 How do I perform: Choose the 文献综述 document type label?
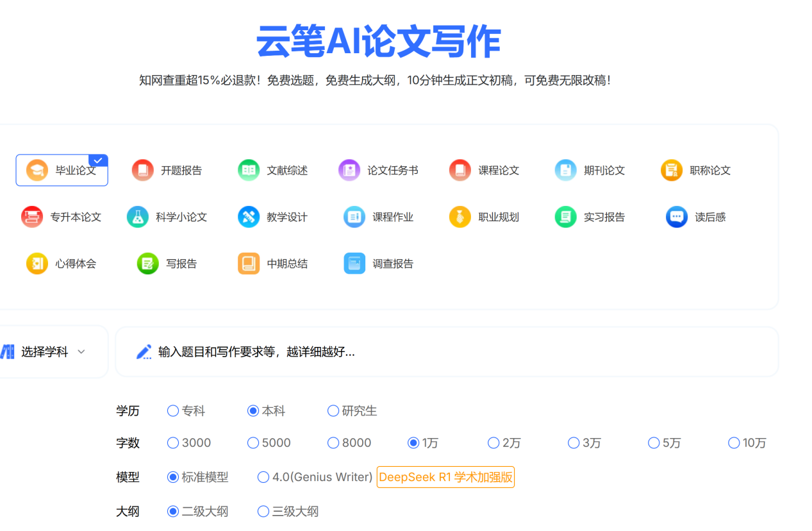point(287,170)
